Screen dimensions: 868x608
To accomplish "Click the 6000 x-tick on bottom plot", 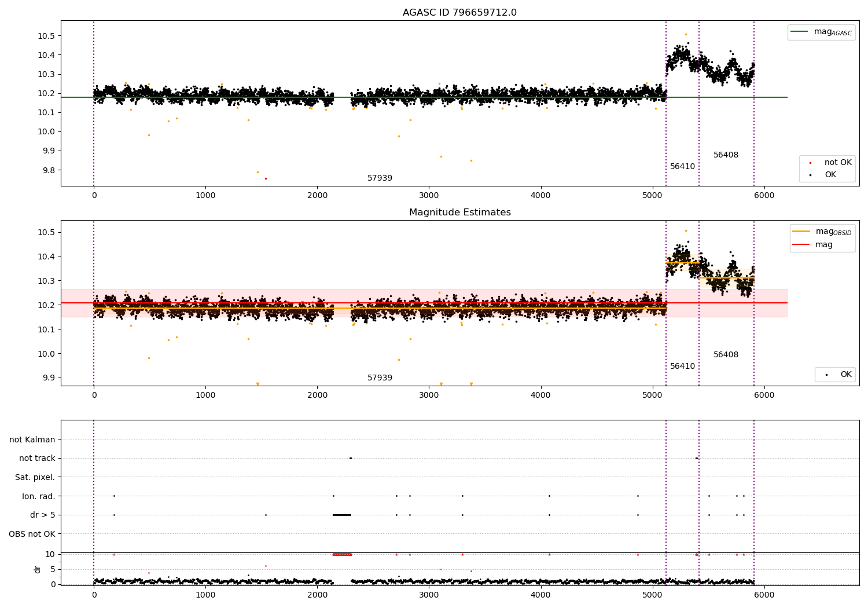I will (764, 594).
